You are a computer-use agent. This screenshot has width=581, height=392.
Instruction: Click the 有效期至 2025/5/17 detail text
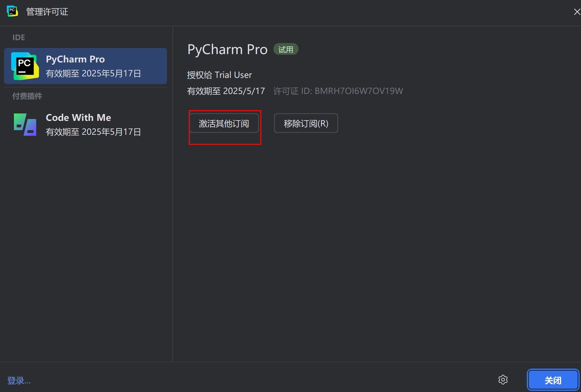point(226,91)
